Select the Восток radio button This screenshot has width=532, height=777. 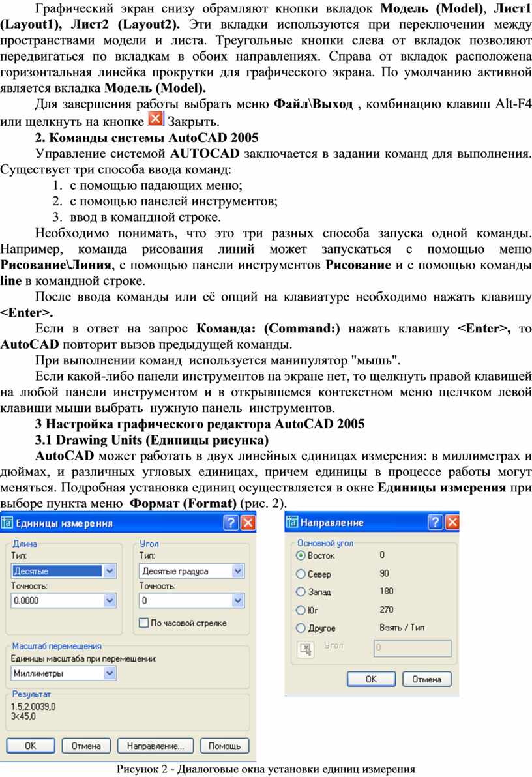pyautogui.click(x=301, y=555)
